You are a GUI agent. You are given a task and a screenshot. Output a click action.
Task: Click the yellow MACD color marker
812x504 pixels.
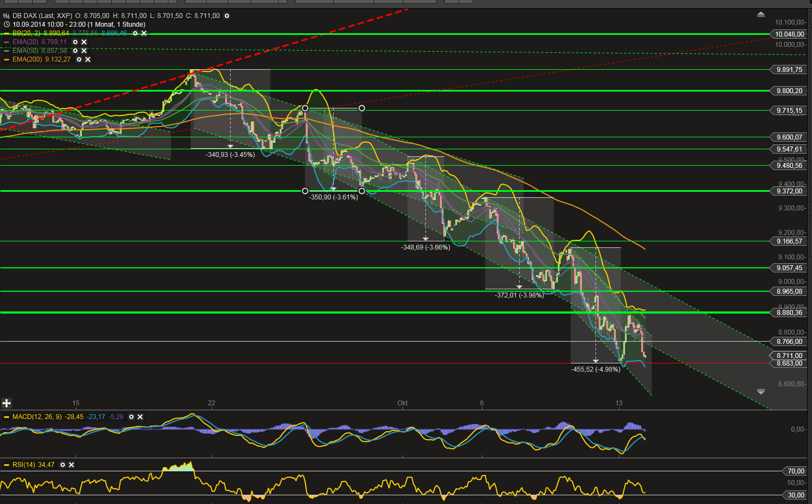(x=7, y=417)
